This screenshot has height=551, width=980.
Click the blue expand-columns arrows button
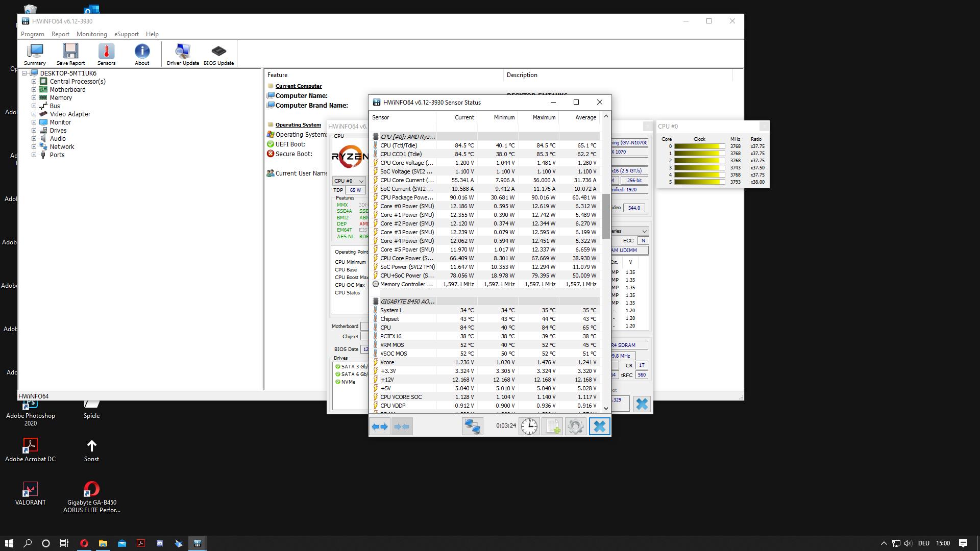coord(380,426)
